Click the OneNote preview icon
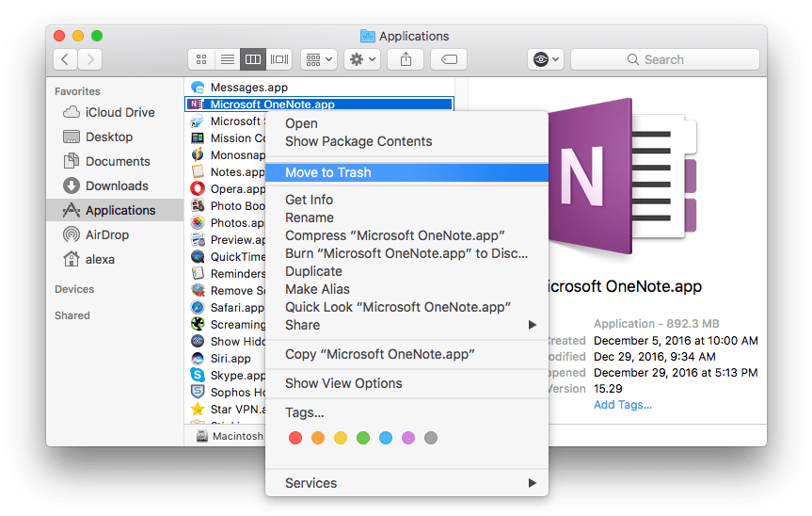Viewport: 812px width, 516px height. point(623,176)
